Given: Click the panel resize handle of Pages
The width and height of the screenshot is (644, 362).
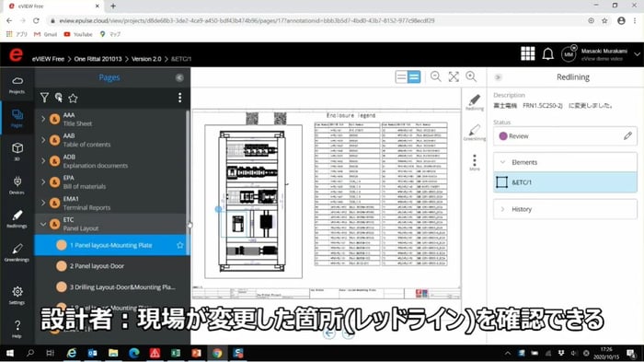Looking at the screenshot, I should click(x=190, y=225).
